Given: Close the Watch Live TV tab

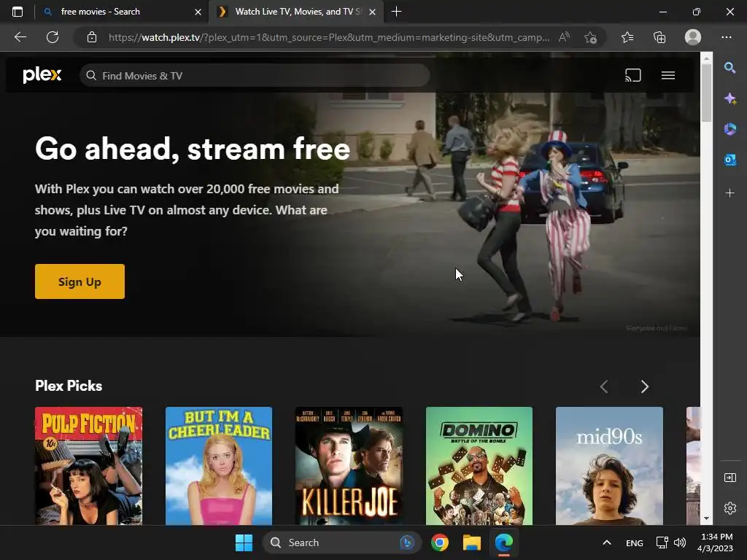Looking at the screenshot, I should coord(373,12).
